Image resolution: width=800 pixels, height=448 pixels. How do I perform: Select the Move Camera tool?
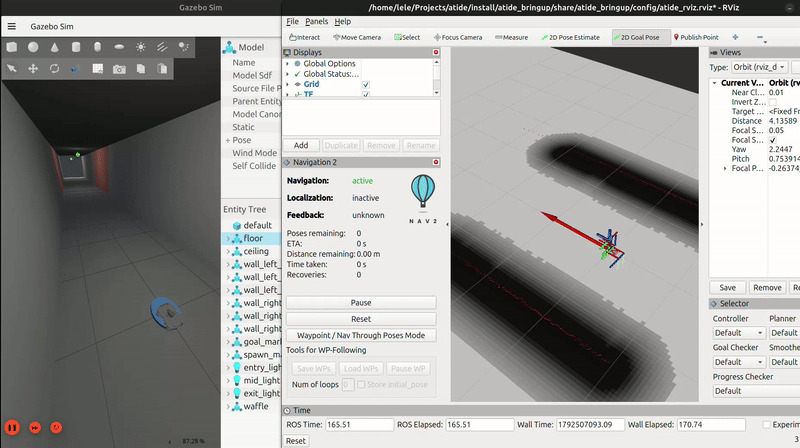click(x=357, y=37)
